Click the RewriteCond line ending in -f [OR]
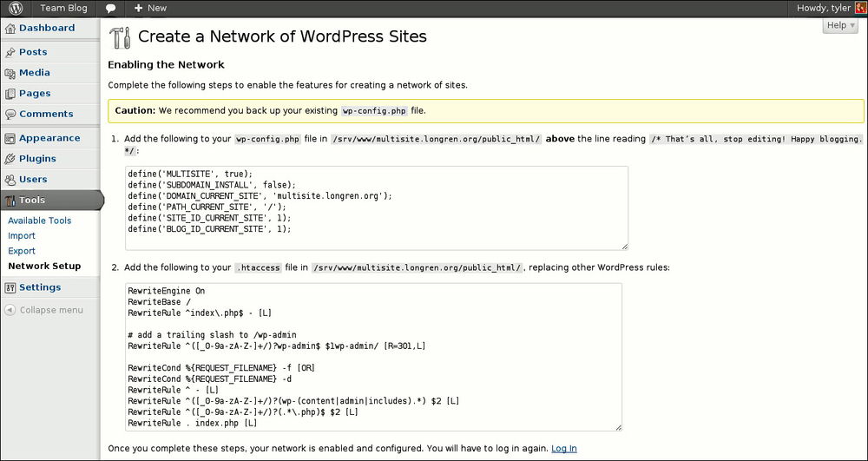Screen dimensions: 868x461 point(221,368)
